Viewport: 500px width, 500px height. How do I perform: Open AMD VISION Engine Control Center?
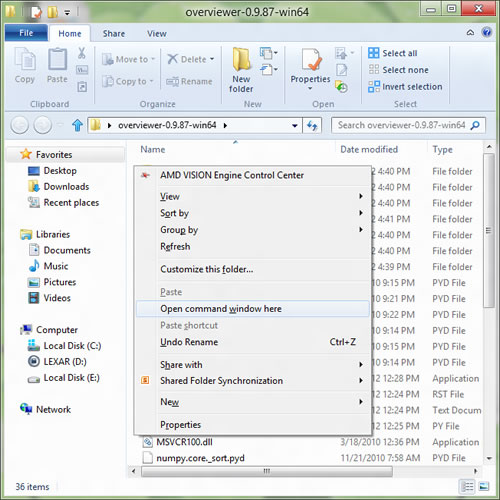point(253,175)
